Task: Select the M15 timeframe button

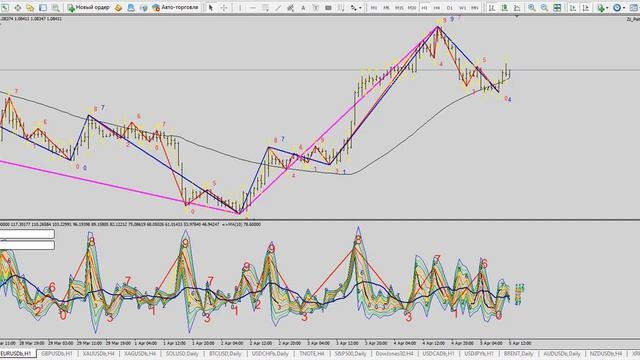Action: click(399, 8)
